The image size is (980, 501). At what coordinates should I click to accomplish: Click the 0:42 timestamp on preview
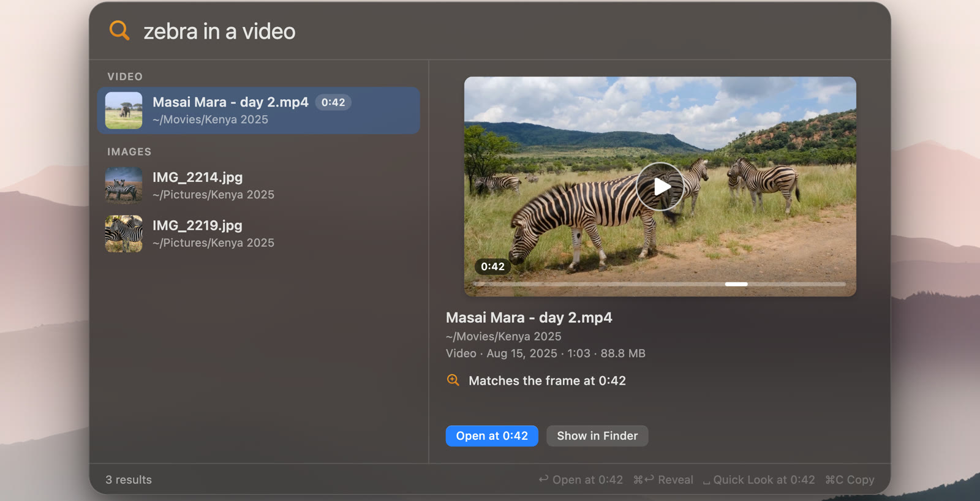coord(492,266)
